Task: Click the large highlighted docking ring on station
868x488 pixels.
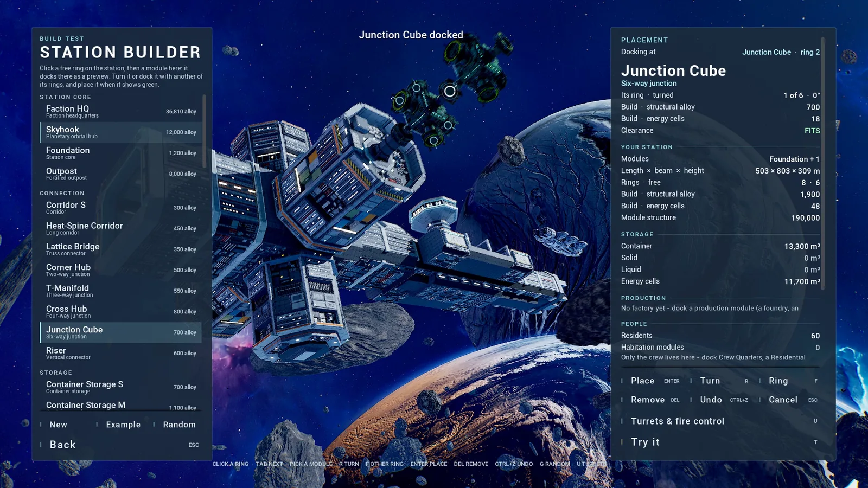Action: [450, 91]
